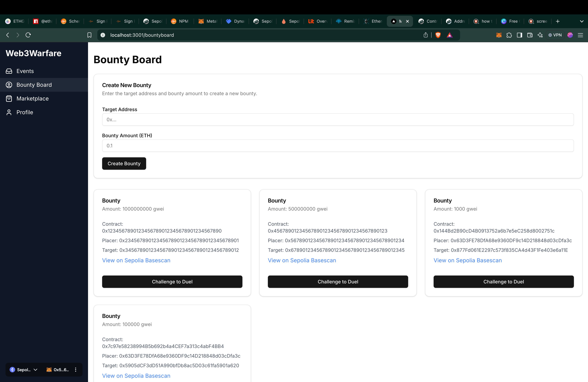
Task: Click the Create Bounty button
Action: pyautogui.click(x=124, y=163)
